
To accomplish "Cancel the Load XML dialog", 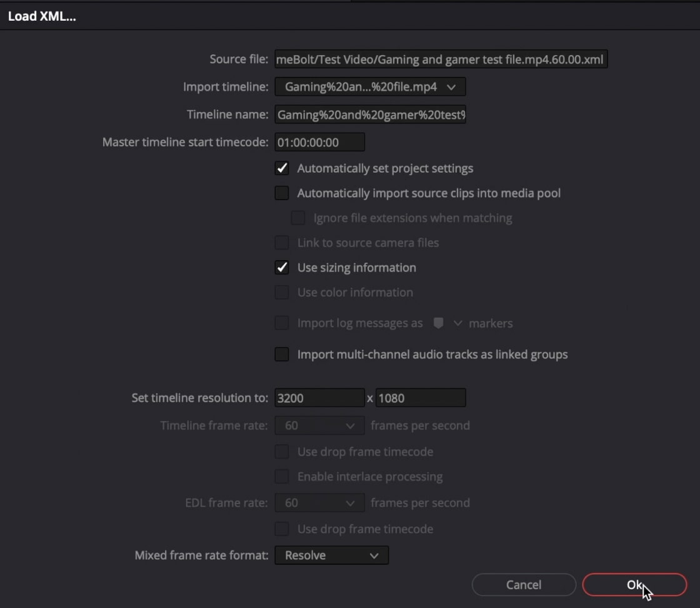I will 524,584.
